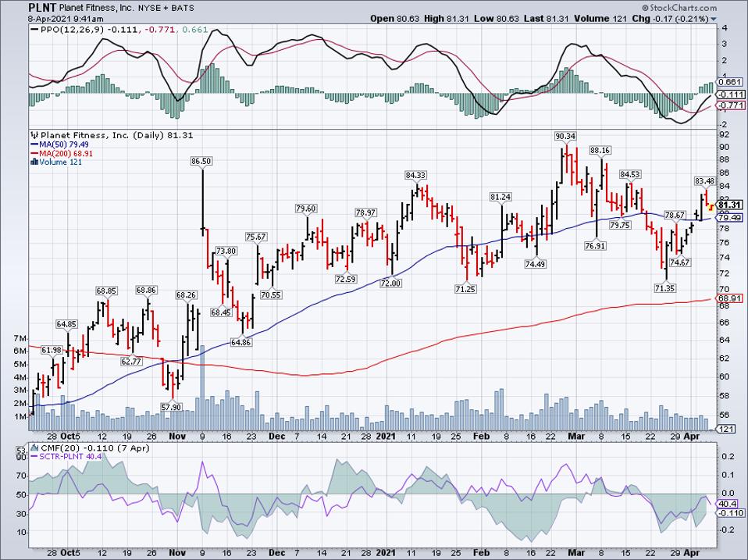Click the 81.24 February high label
This screenshot has height=560, width=748.
point(500,197)
